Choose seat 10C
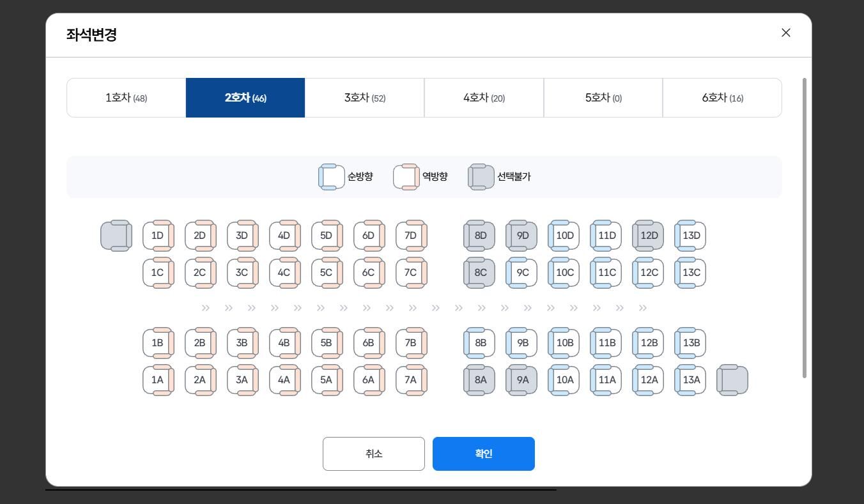The height and width of the screenshot is (504, 864). pyautogui.click(x=564, y=273)
